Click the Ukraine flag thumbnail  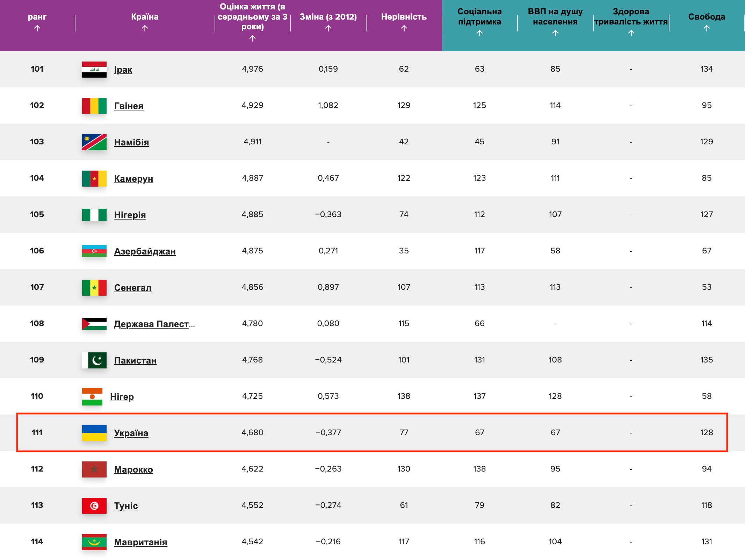[94, 433]
